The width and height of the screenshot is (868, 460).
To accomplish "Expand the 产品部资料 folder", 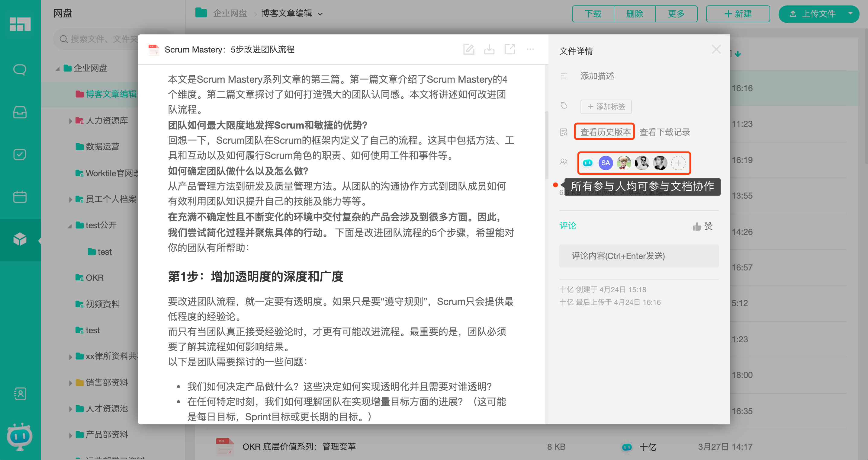I will click(x=70, y=435).
